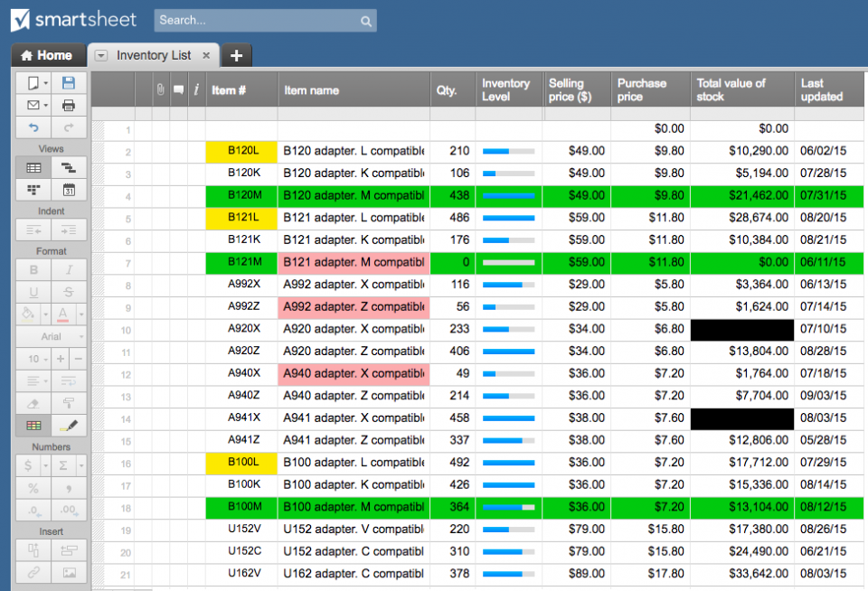The width and height of the screenshot is (868, 591).
Task: Toggle underline formatting
Action: point(33,292)
